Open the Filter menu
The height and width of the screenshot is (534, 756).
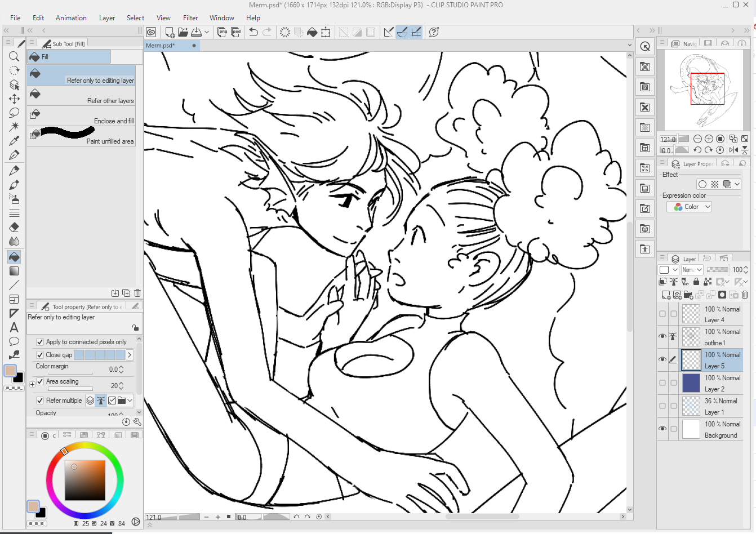coord(190,18)
